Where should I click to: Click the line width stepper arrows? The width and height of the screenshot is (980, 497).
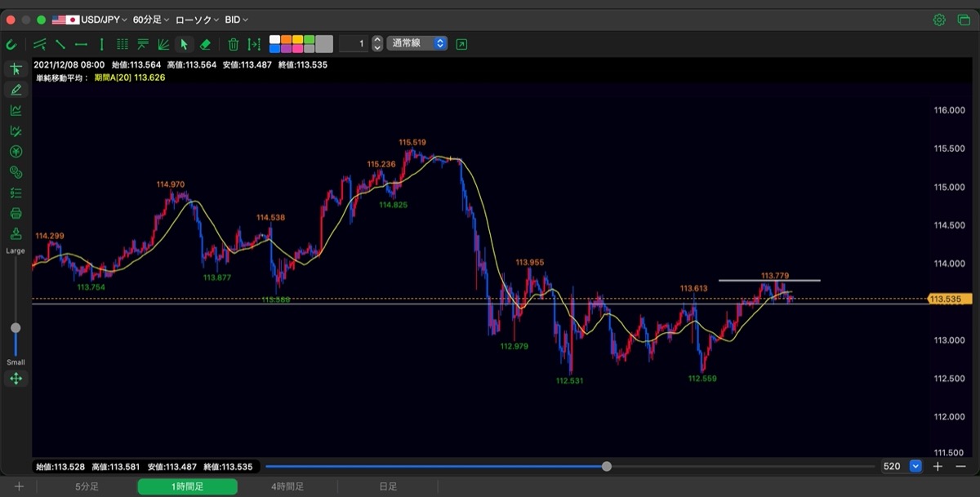pyautogui.click(x=377, y=44)
